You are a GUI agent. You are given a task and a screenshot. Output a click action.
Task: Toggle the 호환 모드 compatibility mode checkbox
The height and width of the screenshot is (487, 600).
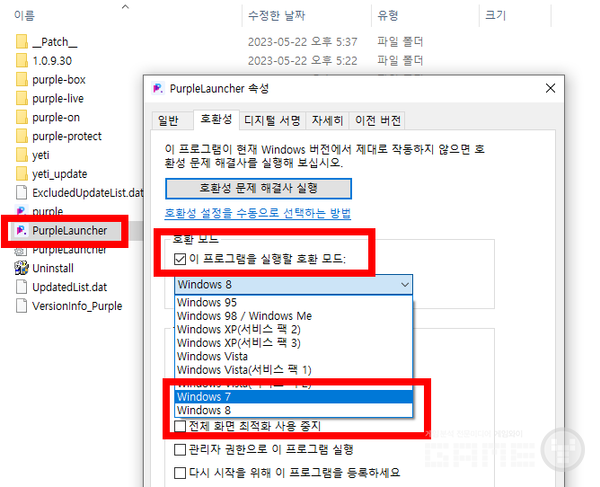pos(180,259)
